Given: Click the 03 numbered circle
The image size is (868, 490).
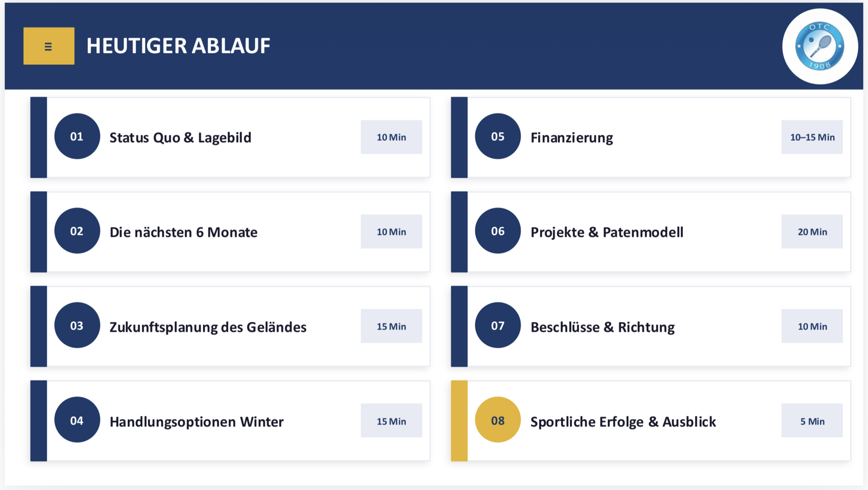Looking at the screenshot, I should click(77, 325).
